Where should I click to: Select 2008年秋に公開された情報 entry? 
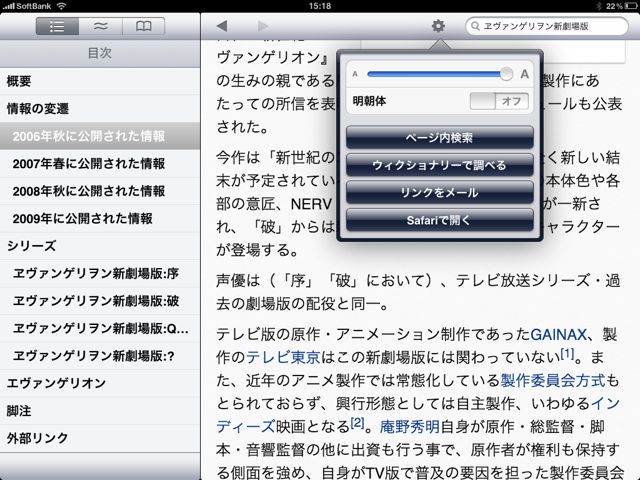100,191
